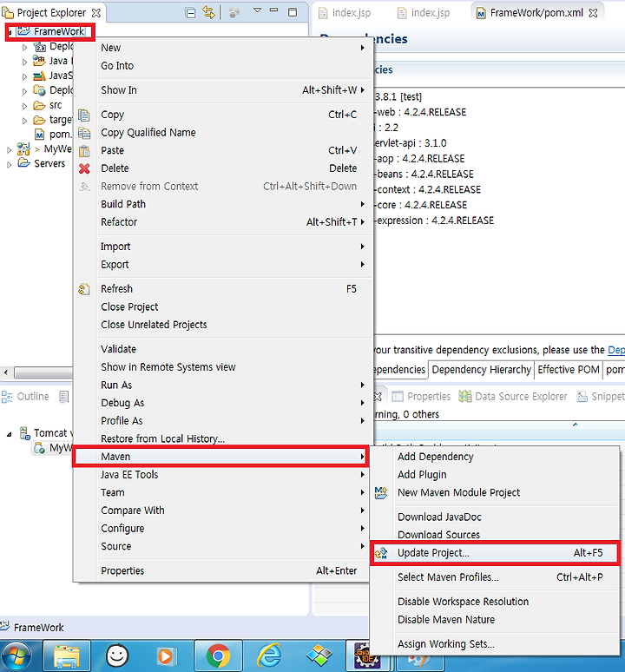
Task: Toggle Link with Editor icon in Project Explorer
Action: 208,13
